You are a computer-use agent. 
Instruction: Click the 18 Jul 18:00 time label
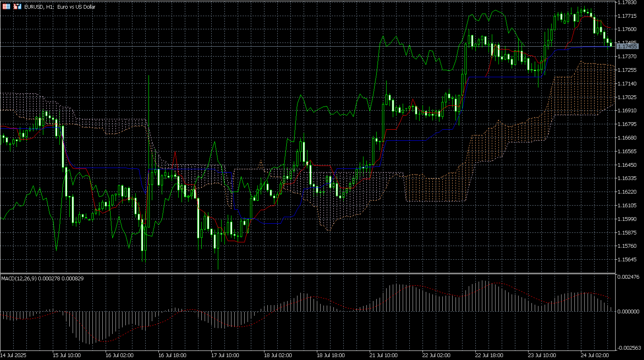[x=331, y=355]
